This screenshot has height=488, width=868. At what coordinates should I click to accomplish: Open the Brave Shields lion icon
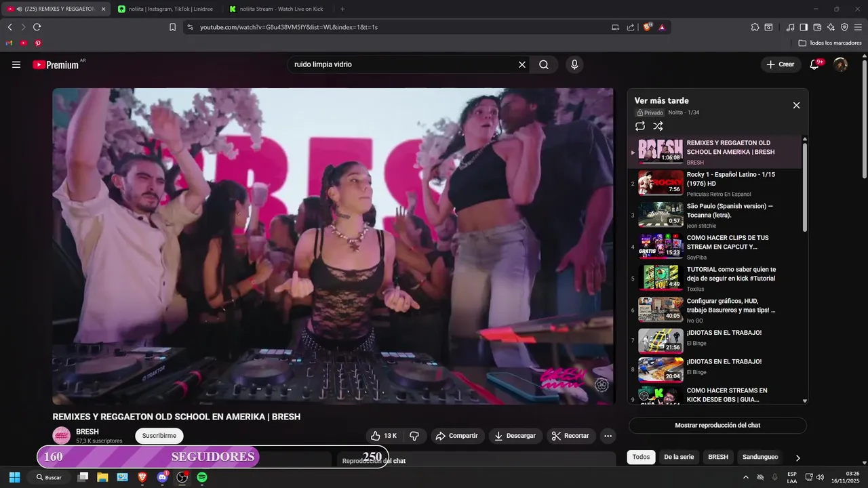(x=648, y=27)
